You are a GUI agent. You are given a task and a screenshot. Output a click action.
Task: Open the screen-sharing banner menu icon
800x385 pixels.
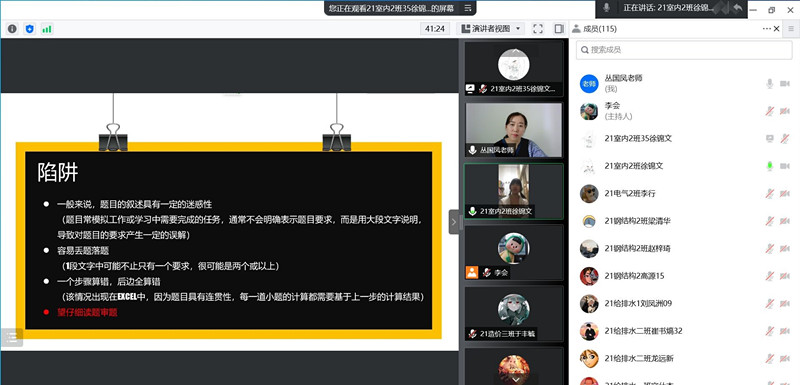tap(467, 8)
